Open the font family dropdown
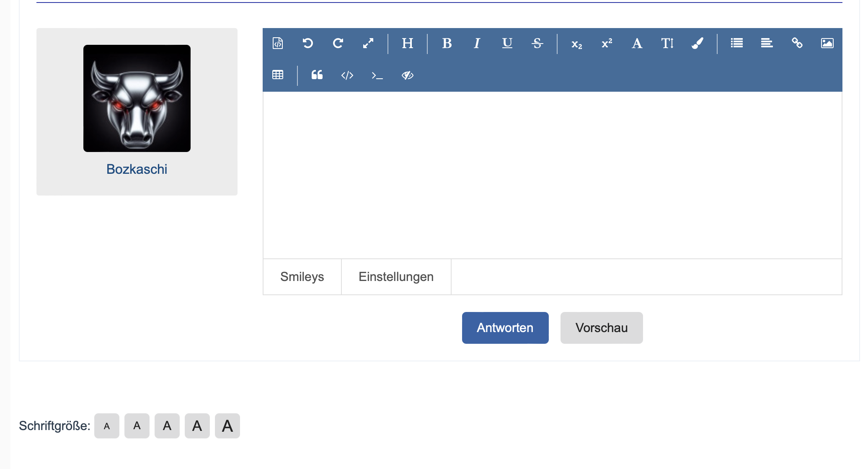This screenshot has height=469, width=868. pos(637,43)
